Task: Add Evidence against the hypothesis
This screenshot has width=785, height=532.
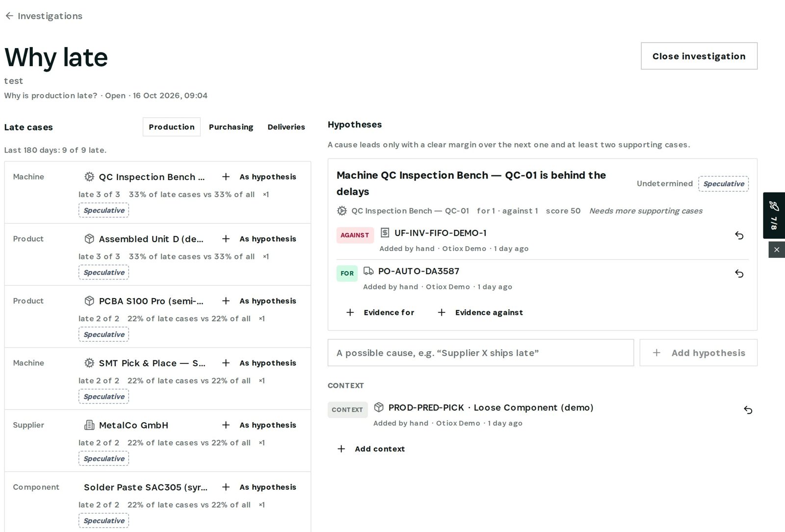Action: tap(480, 312)
